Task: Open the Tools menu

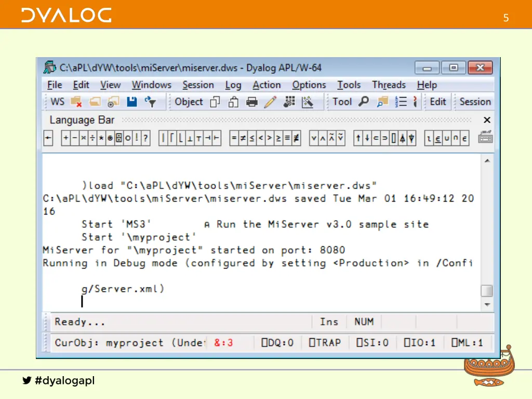Action: coord(349,85)
